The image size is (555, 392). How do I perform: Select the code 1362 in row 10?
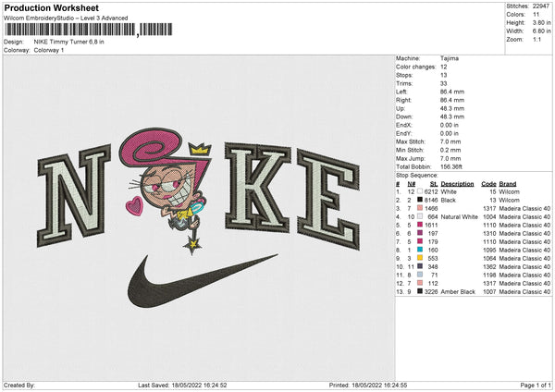point(489,266)
